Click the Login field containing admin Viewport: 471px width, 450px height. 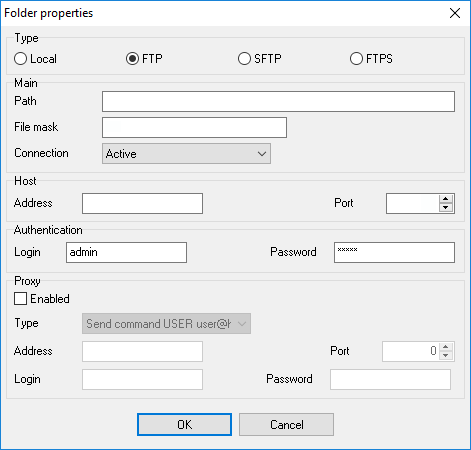click(x=126, y=252)
